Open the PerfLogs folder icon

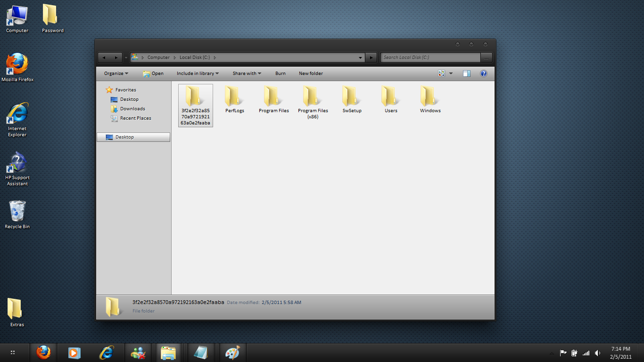[x=234, y=96]
